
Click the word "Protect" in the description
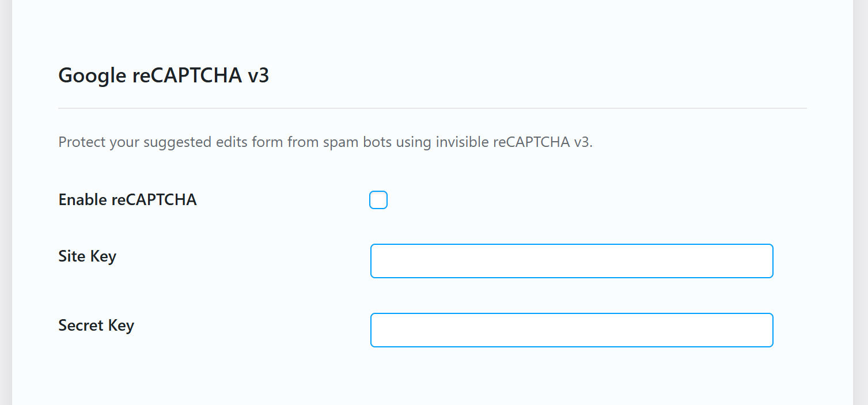79,142
